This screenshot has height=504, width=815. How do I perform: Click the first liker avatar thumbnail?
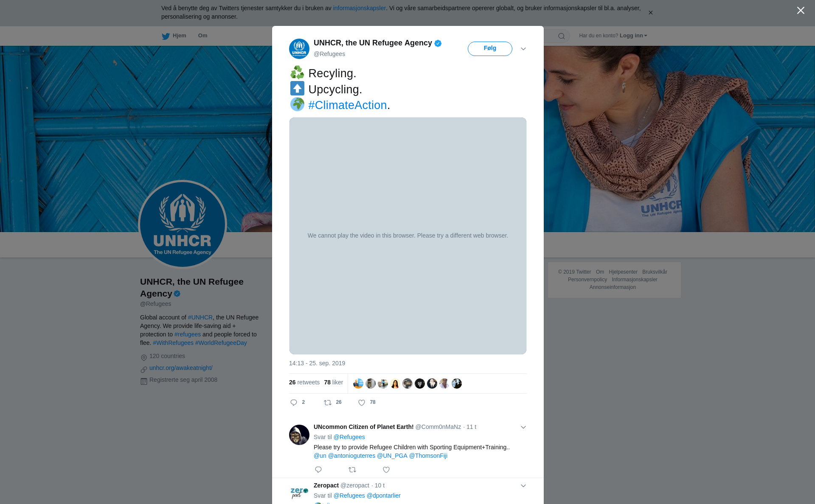coord(358,384)
